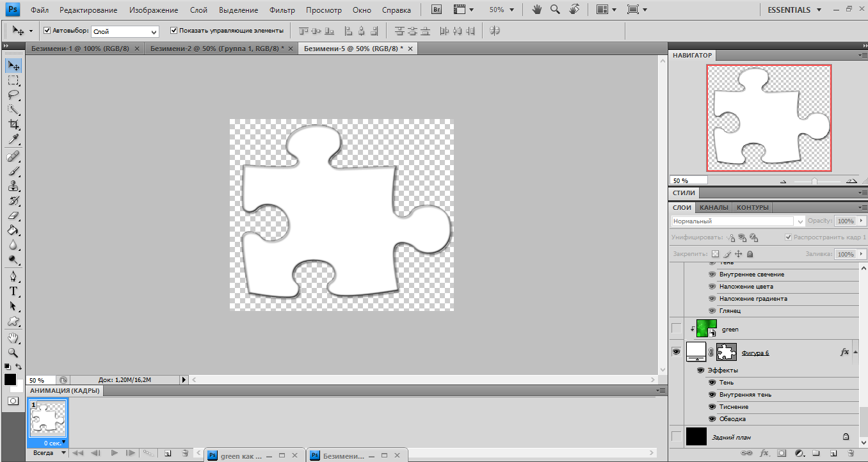
Task: Select animation frame 1 thumbnail
Action: click(47, 420)
